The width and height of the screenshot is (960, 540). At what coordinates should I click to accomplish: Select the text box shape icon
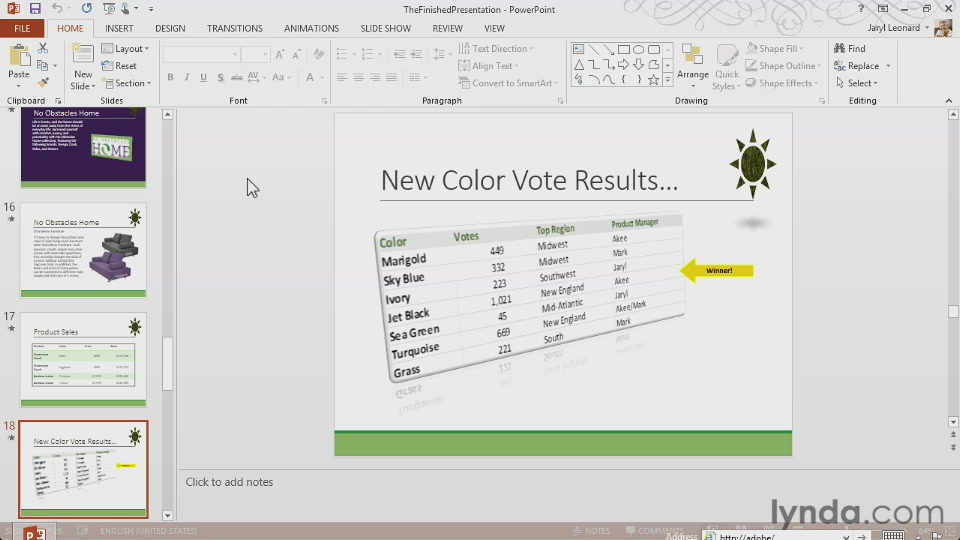[579, 50]
